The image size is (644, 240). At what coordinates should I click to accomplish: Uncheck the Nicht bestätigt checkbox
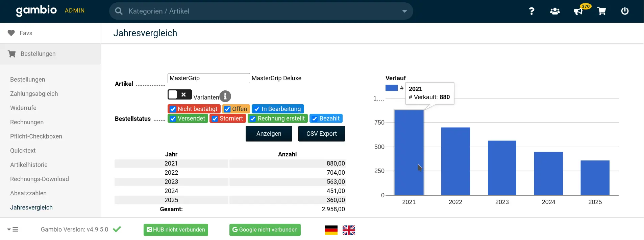click(x=173, y=109)
